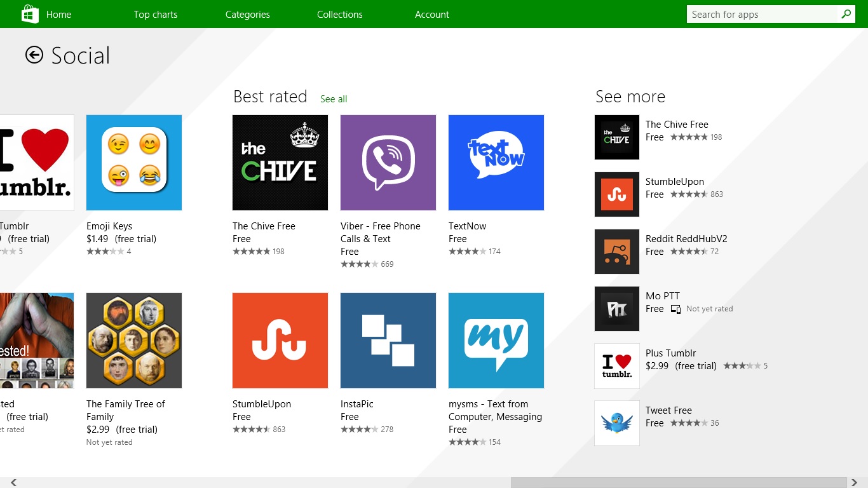Click The Chive Free title in See more
Screen dimensions: 868x488
(x=677, y=125)
